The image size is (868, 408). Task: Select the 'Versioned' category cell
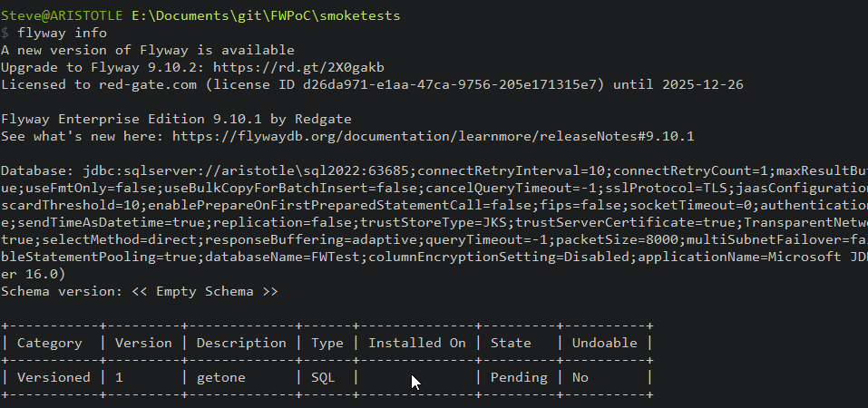coord(54,377)
